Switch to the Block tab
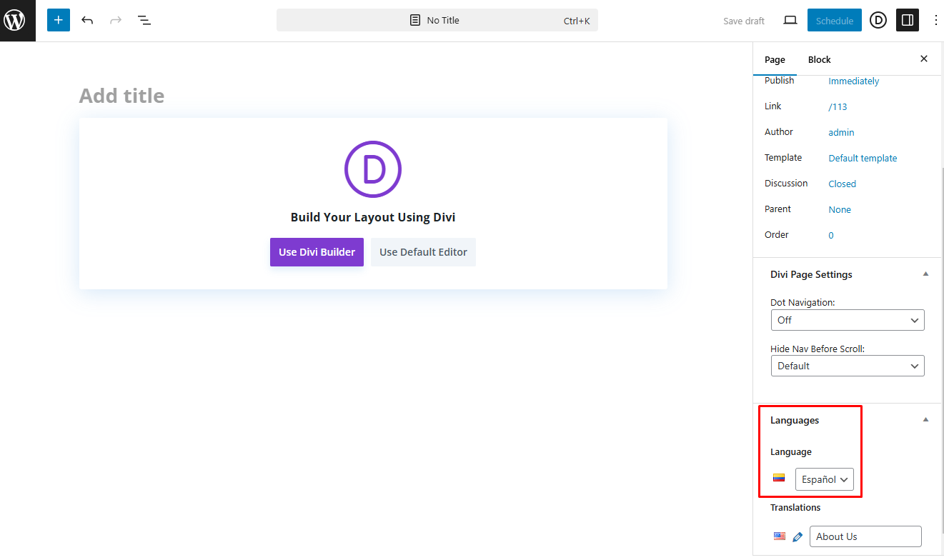The width and height of the screenshot is (944, 560). [x=819, y=60]
